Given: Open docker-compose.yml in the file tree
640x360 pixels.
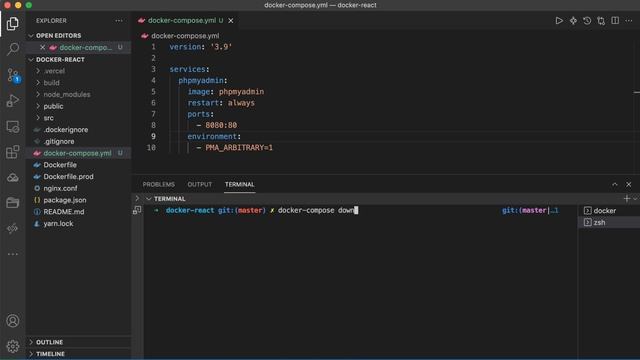Looking at the screenshot, I should [x=77, y=153].
